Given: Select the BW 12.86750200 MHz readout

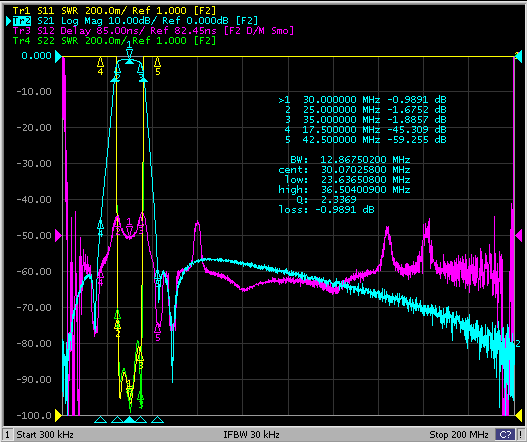Looking at the screenshot, I should [x=350, y=160].
